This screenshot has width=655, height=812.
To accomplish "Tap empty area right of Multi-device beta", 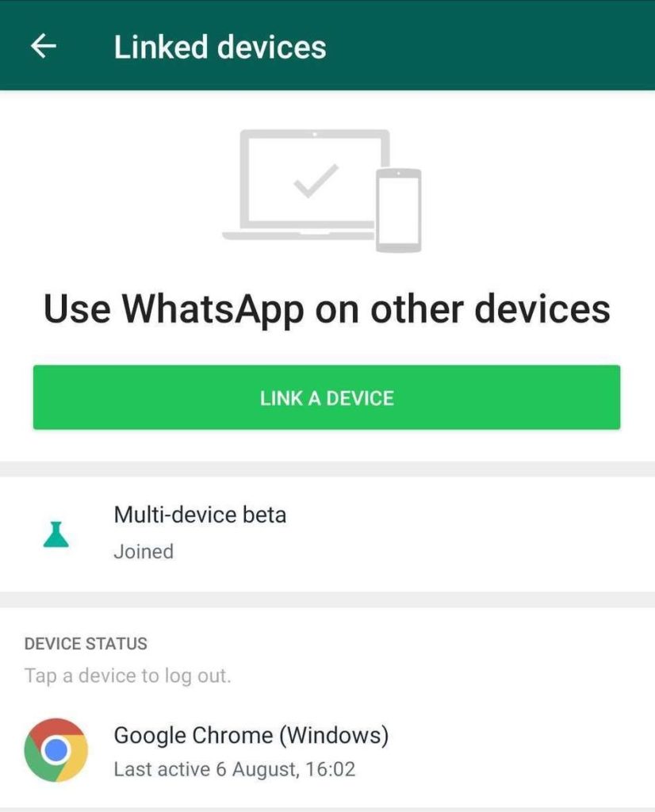I will click(466, 534).
